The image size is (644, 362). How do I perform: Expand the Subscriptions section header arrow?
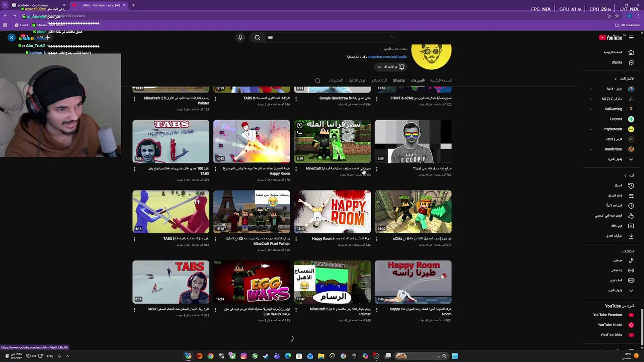coord(615,79)
